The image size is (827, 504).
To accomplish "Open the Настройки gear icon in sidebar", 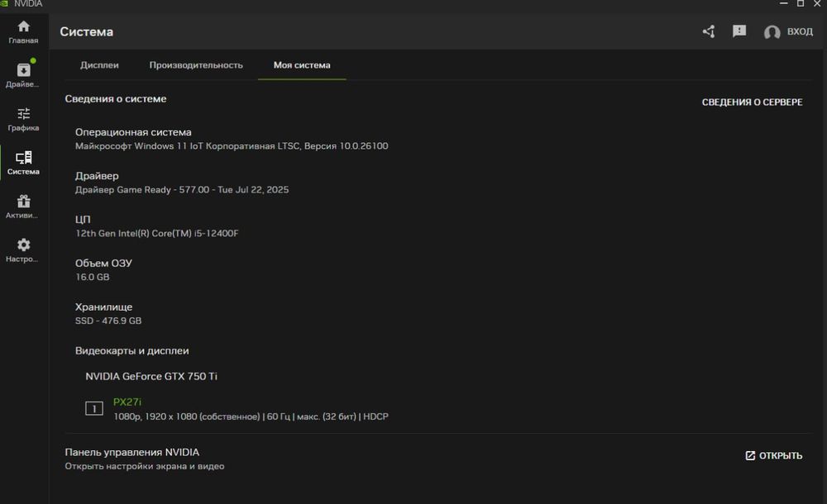I will 23,245.
